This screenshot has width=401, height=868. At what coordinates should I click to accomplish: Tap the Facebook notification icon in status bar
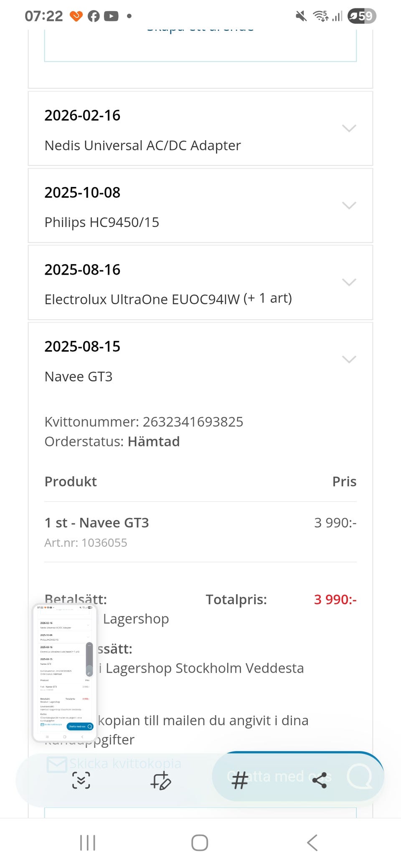pos(94,16)
